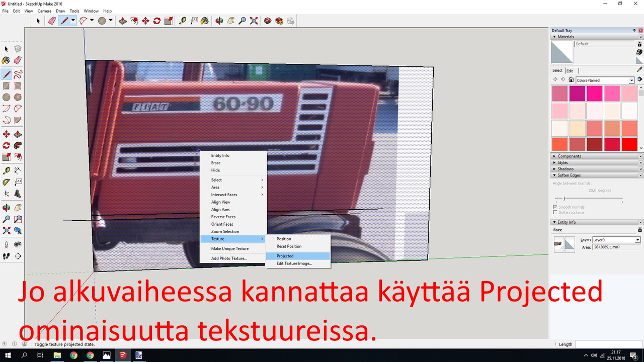The width and height of the screenshot is (644, 362).
Task: Choose Reset Position in Texture submenu
Action: click(x=298, y=246)
